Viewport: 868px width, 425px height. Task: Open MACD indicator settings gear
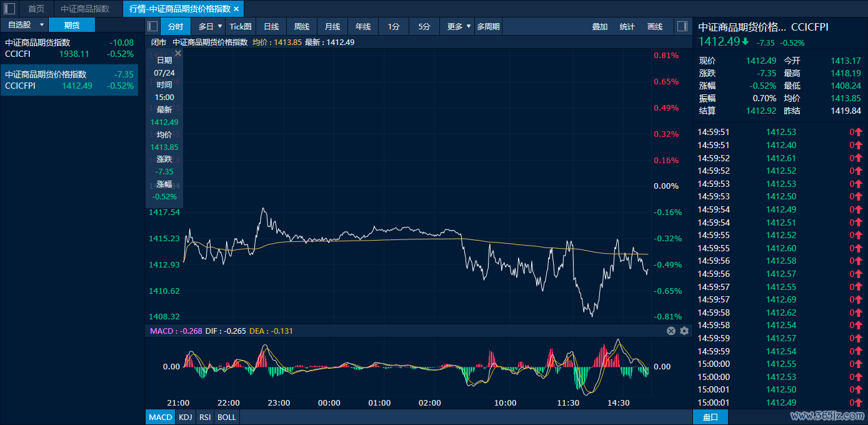[684, 331]
